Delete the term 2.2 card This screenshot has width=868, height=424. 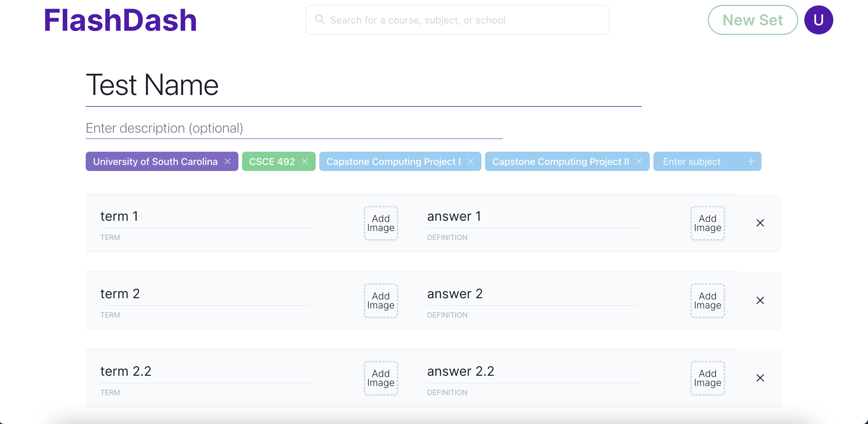pyautogui.click(x=760, y=378)
